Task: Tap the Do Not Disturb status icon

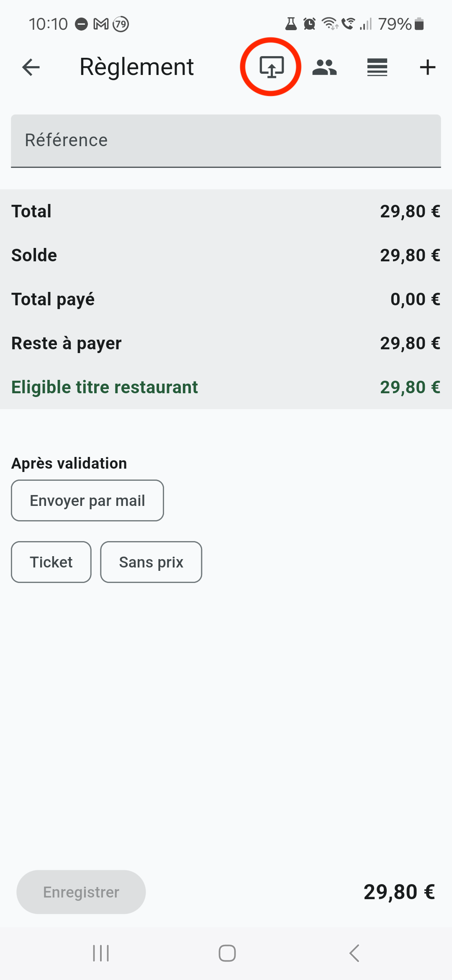Action: [81, 24]
